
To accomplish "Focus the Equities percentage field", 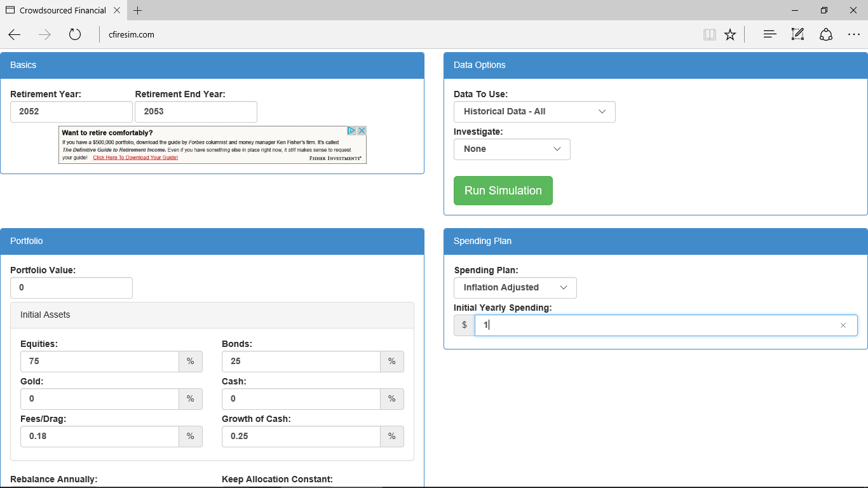I will pyautogui.click(x=100, y=362).
